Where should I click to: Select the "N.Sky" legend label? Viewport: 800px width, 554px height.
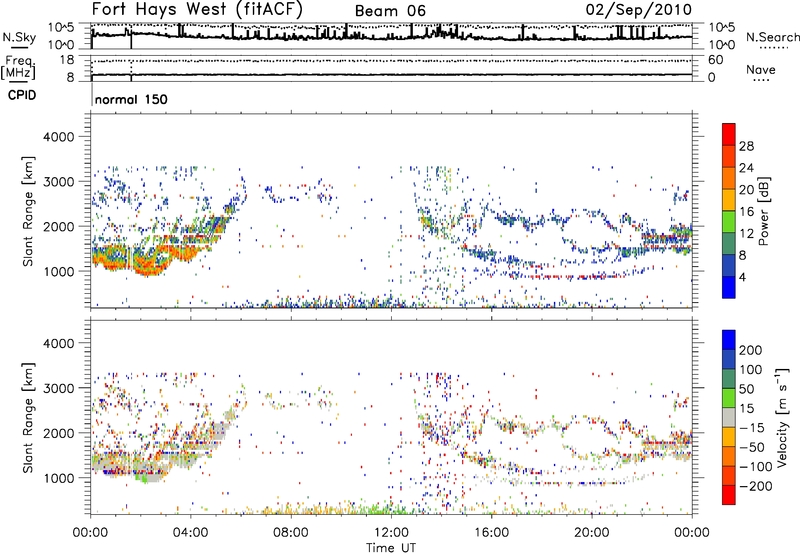(x=19, y=38)
